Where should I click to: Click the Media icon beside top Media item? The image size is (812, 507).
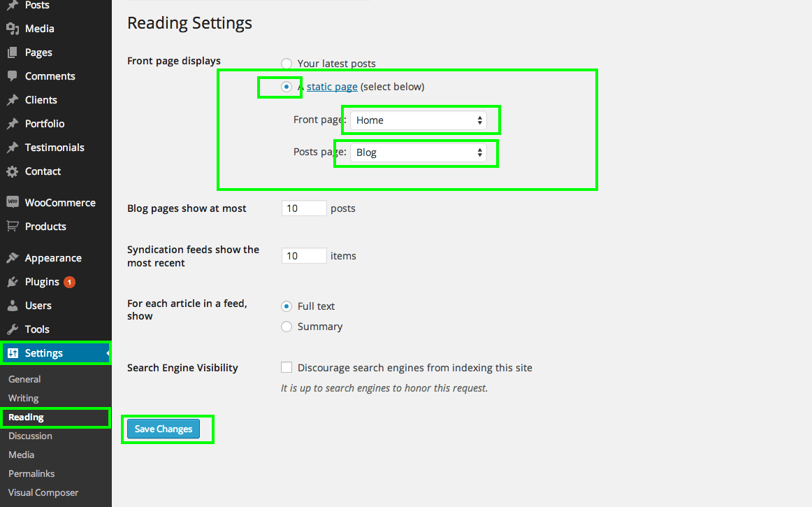13,29
